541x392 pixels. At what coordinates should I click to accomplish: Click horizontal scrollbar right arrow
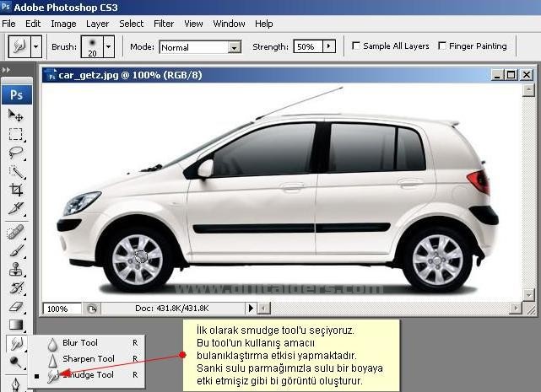tap(516, 308)
